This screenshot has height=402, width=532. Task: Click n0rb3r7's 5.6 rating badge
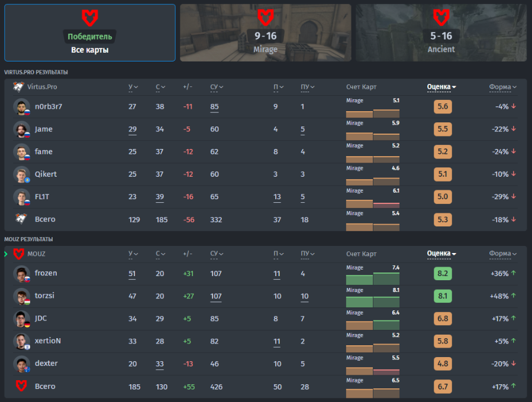click(x=443, y=106)
